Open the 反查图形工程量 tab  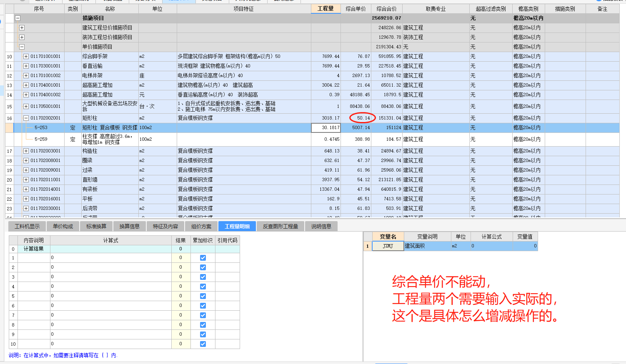280,226
